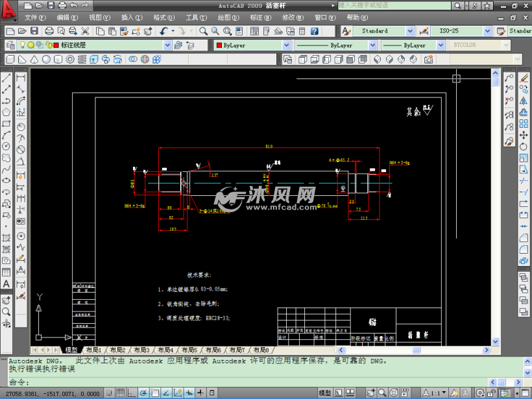The height and width of the screenshot is (399, 532).
Task: Click the Plot (print) icon
Action: tap(50, 30)
